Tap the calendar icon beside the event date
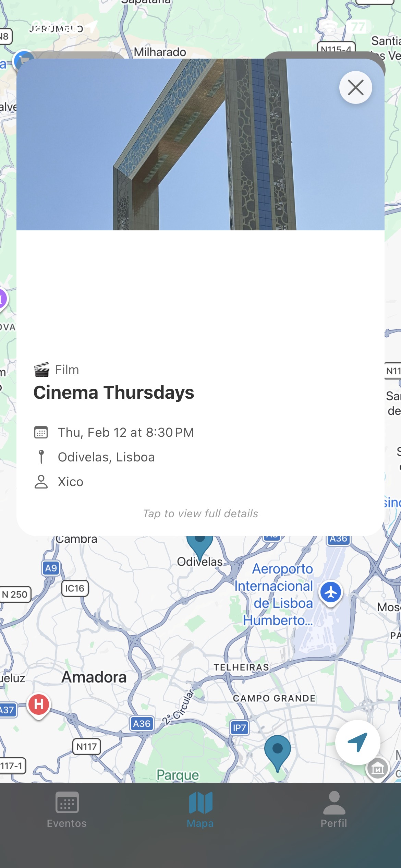The width and height of the screenshot is (401, 868). pos(41,432)
